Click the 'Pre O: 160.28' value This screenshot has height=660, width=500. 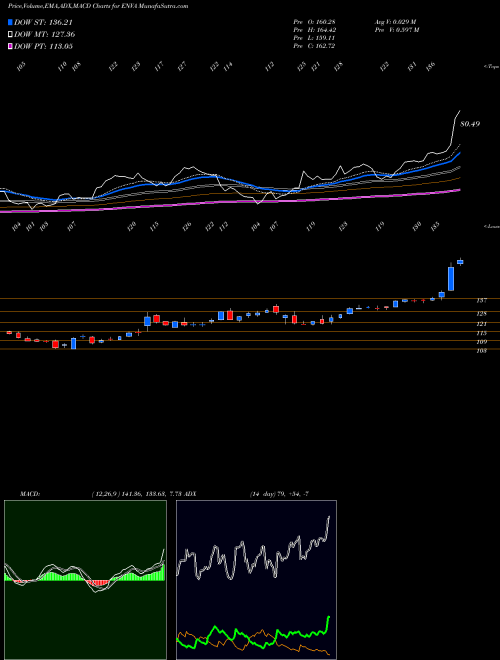point(314,22)
